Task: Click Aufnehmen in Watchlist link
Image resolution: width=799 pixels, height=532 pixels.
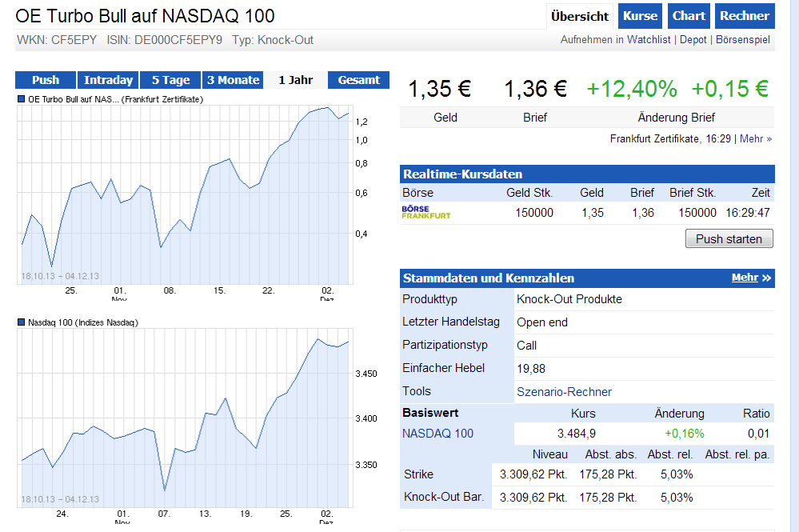Action: tap(615, 40)
